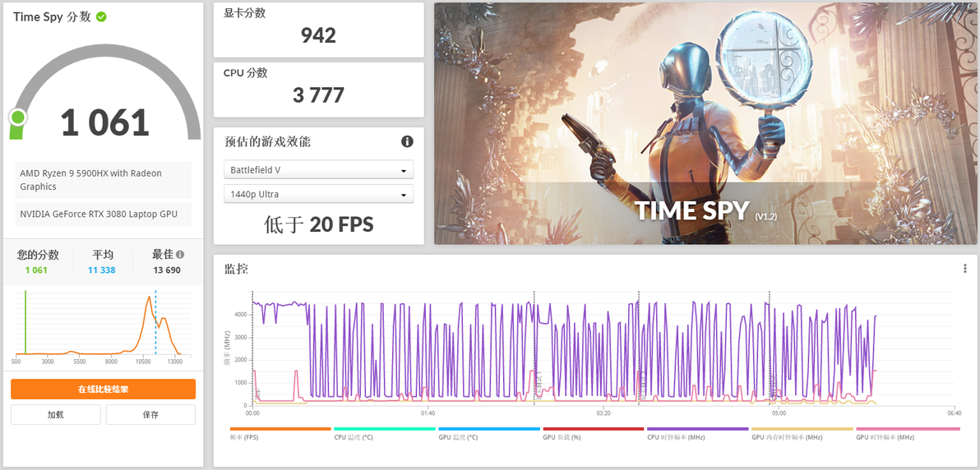The width and height of the screenshot is (980, 470).
Task: Click the NVIDIA GeForce RTX 3080 Laptop GPU label
Action: pyautogui.click(x=103, y=214)
